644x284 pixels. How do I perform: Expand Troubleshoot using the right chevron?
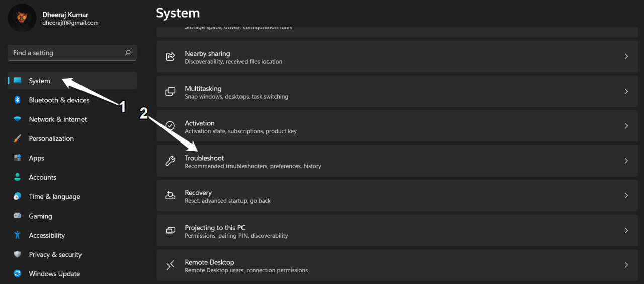626,161
